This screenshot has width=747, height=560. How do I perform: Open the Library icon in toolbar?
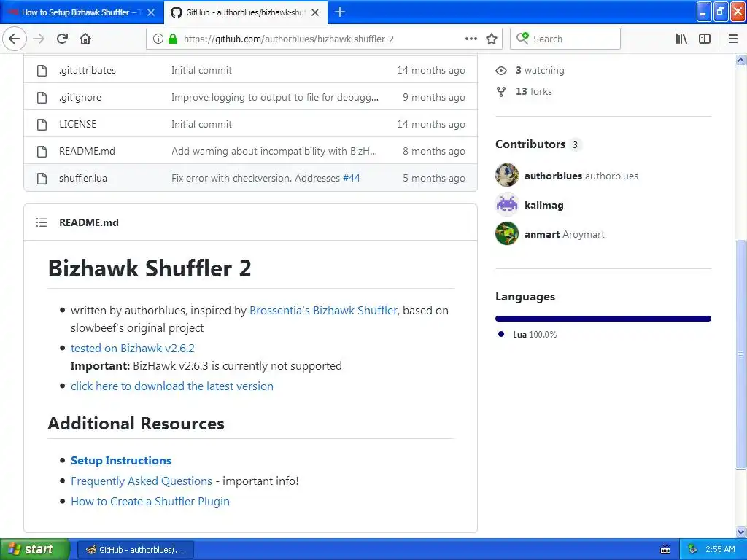[x=681, y=39]
